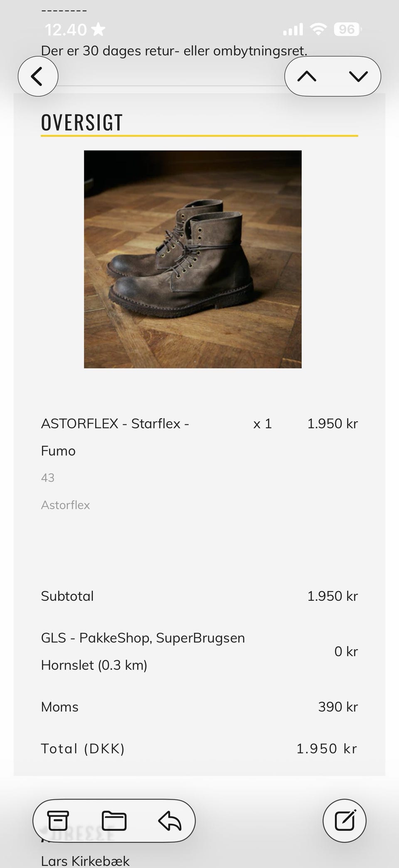Tap the Moms amount 390 kr
This screenshot has height=868, width=399.
click(x=338, y=707)
